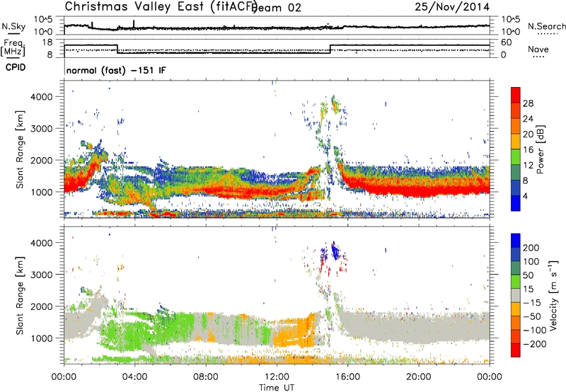Click the red bottom of velocity colorbar
Image resolution: width=566 pixels, height=392 pixels.
tap(516, 350)
